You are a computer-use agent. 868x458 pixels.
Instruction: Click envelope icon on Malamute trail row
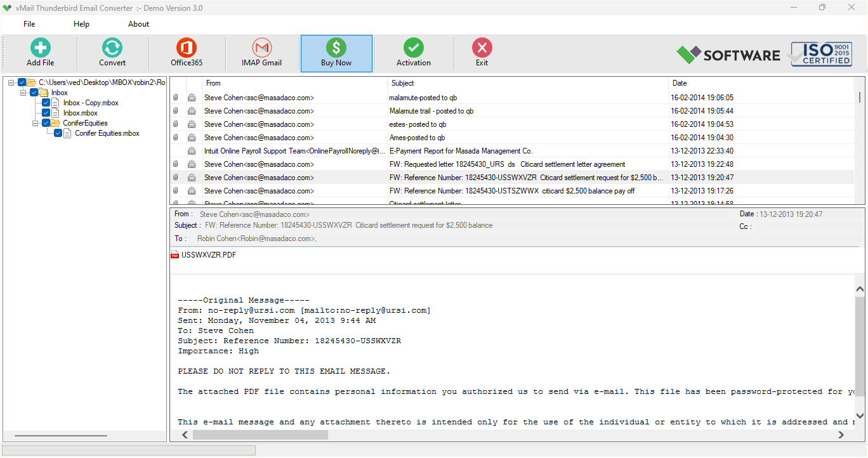(x=192, y=111)
